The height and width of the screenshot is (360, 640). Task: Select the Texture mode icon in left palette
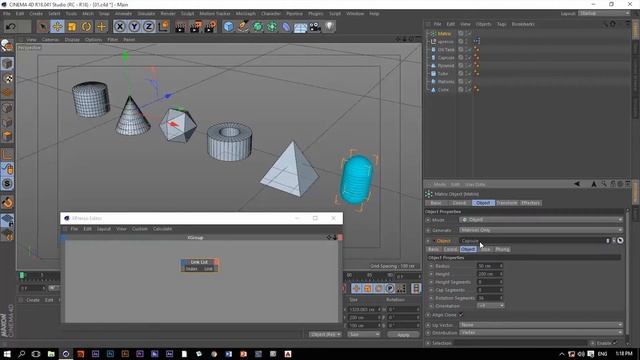pos(7,78)
